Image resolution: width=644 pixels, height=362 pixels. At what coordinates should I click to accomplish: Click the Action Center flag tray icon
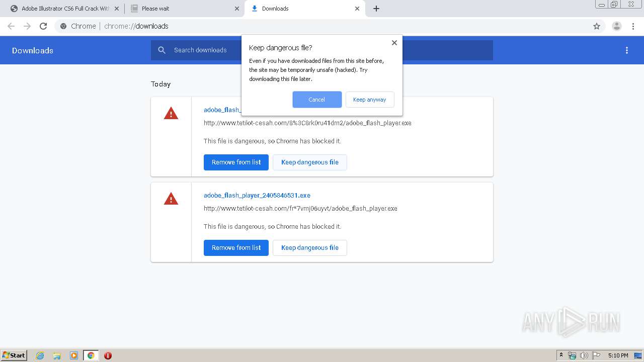pyautogui.click(x=596, y=355)
